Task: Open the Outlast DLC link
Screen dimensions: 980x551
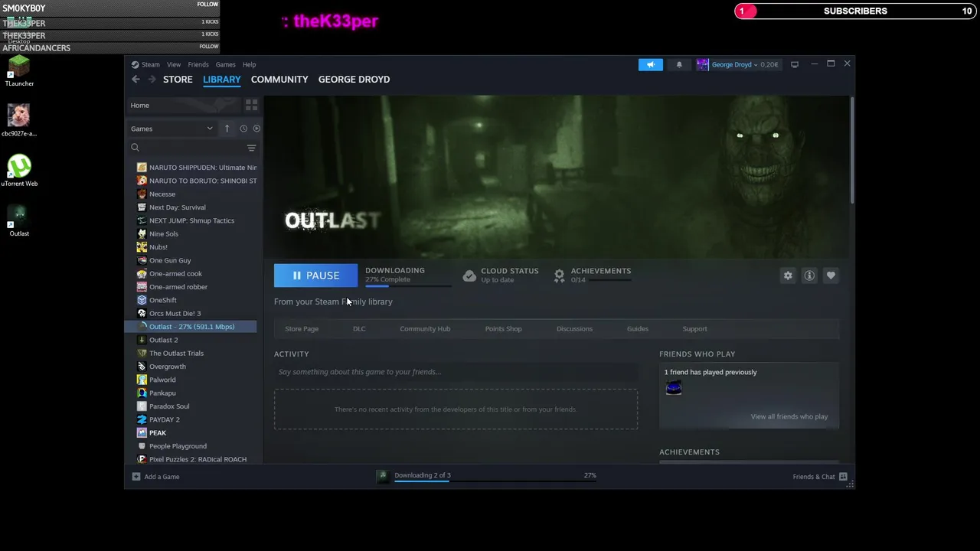Action: point(359,328)
